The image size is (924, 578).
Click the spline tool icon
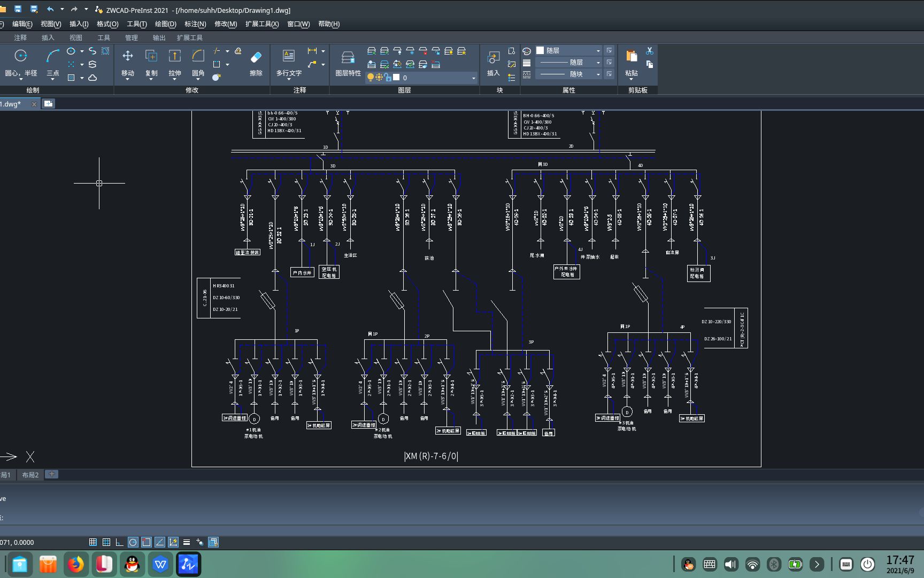point(93,51)
